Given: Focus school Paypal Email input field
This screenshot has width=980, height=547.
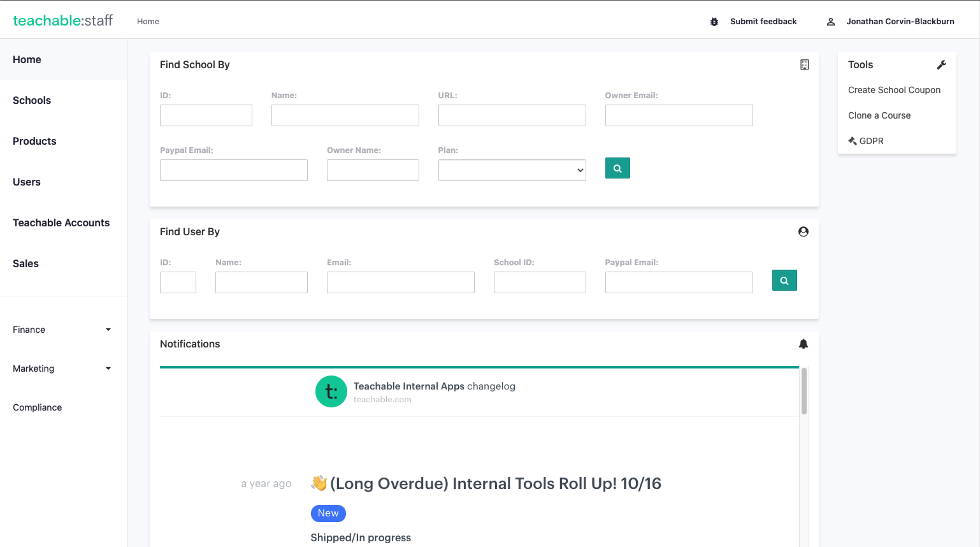Looking at the screenshot, I should [234, 170].
